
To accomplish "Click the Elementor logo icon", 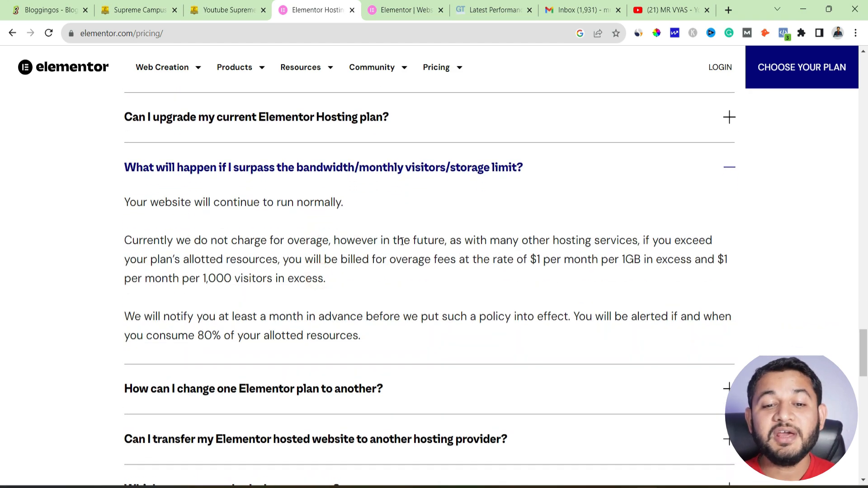I will click(25, 67).
